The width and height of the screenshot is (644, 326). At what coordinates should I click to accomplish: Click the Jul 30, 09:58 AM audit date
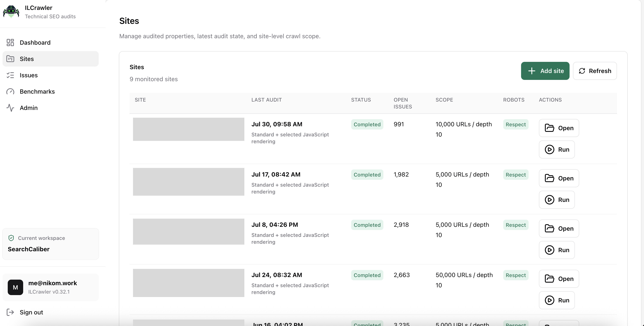coord(277,124)
